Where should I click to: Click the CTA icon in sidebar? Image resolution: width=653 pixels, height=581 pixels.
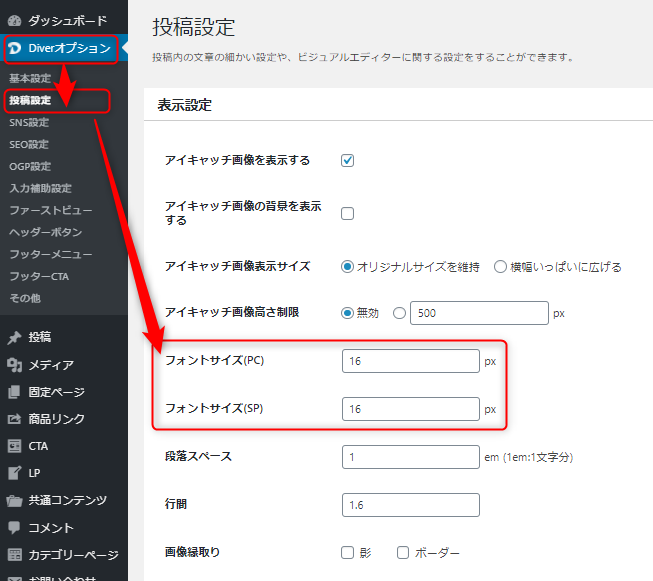[15, 446]
